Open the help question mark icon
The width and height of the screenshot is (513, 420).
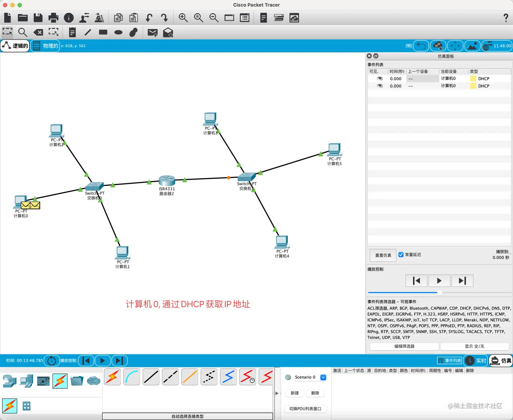[x=506, y=18]
